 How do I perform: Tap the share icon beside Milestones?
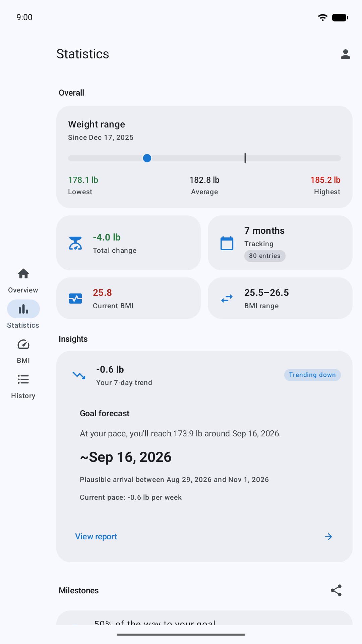[336, 590]
